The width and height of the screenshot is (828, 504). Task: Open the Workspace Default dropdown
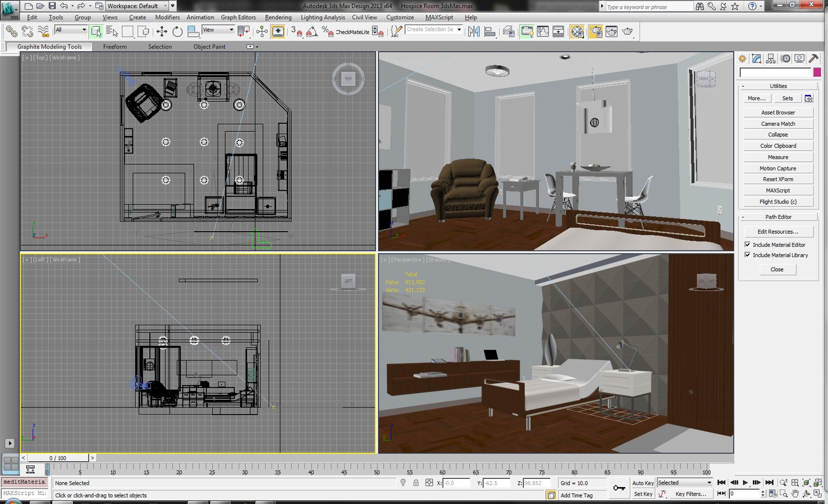(137, 6)
